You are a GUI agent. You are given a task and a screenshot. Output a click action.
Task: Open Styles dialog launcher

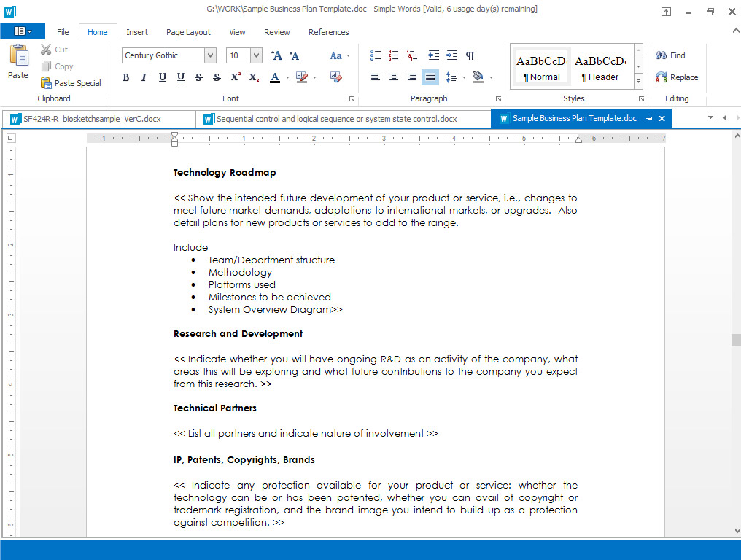pyautogui.click(x=641, y=98)
